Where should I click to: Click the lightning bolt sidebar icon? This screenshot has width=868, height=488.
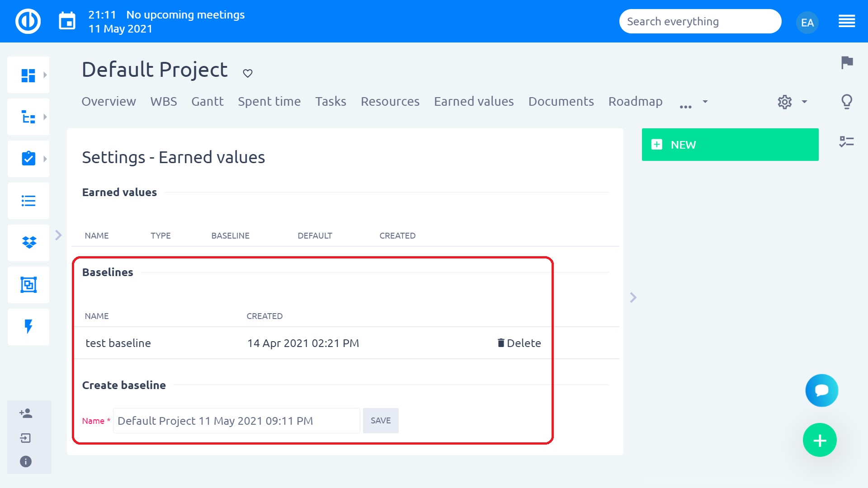pos(28,327)
